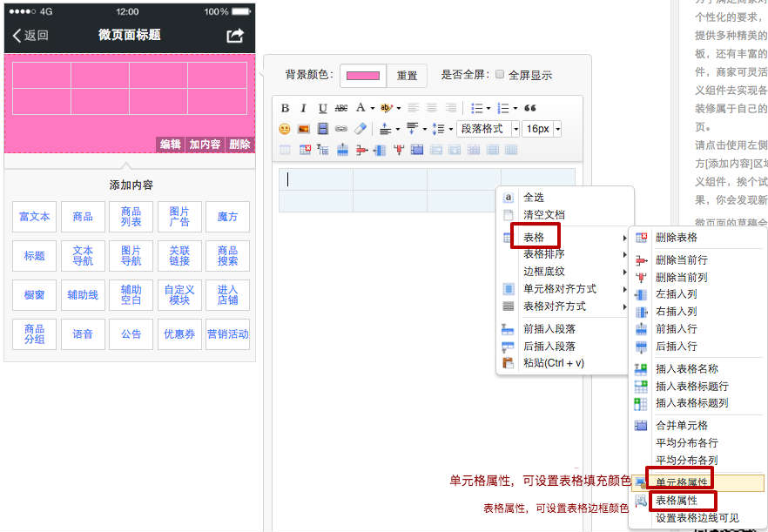Add a 富文本 rich text component

tap(35, 217)
